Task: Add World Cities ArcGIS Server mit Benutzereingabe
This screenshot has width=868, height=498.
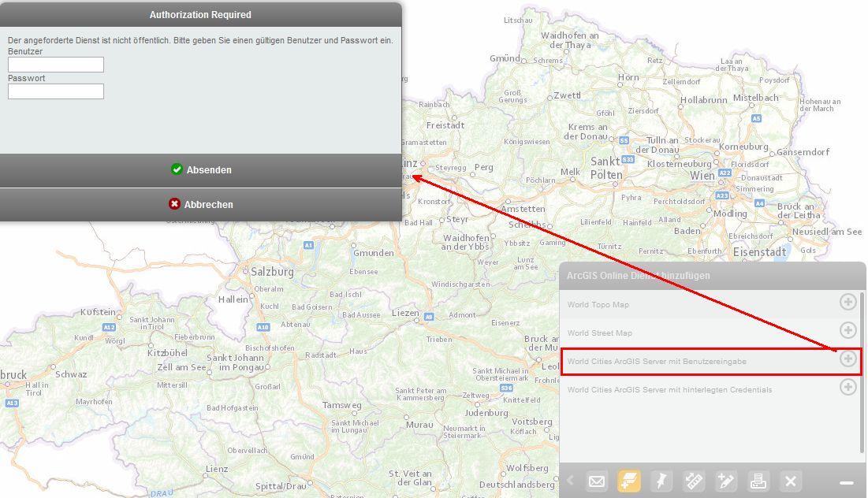Action: pyautogui.click(x=848, y=359)
